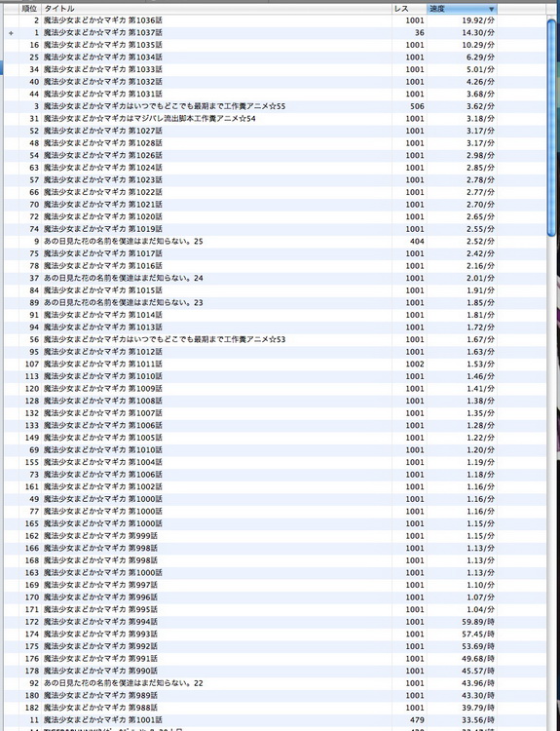The height and width of the screenshot is (731, 560).
Task: Select the 第999話 thread title
Action: pyautogui.click(x=100, y=536)
